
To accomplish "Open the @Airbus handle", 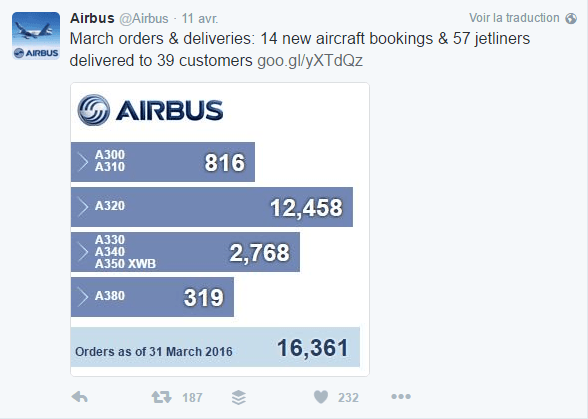I will (x=144, y=19).
